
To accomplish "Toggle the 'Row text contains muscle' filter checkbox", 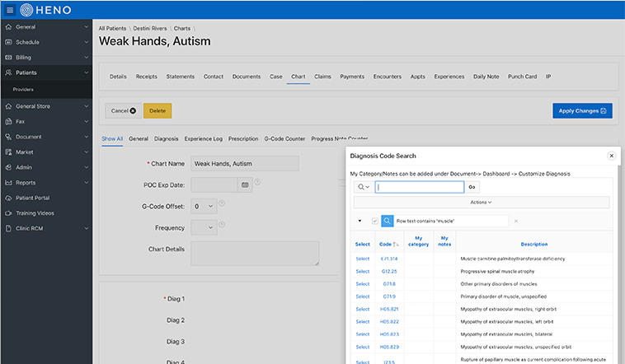I will coord(374,221).
